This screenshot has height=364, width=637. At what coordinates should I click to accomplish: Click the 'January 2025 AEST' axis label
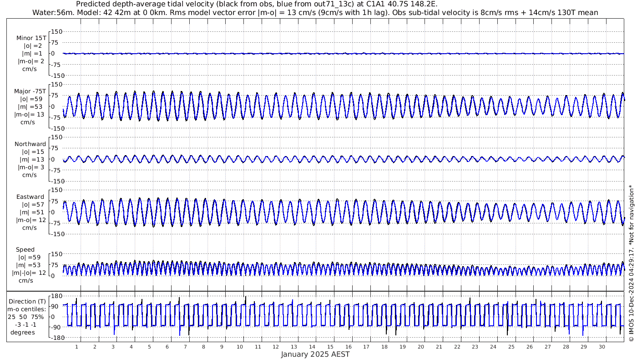pos(315,354)
